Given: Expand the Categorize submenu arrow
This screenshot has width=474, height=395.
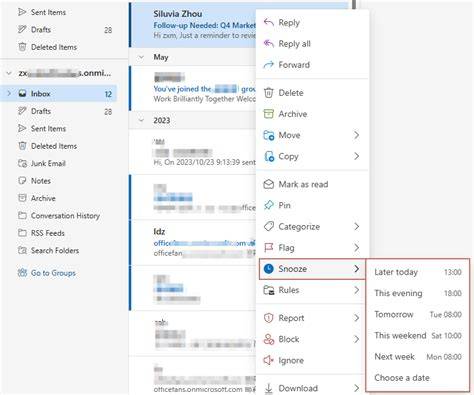Looking at the screenshot, I should (x=357, y=227).
